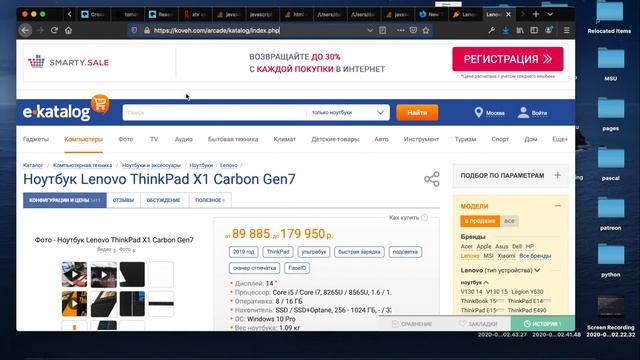Click the e-katalog logo with the cart

pos(66,109)
